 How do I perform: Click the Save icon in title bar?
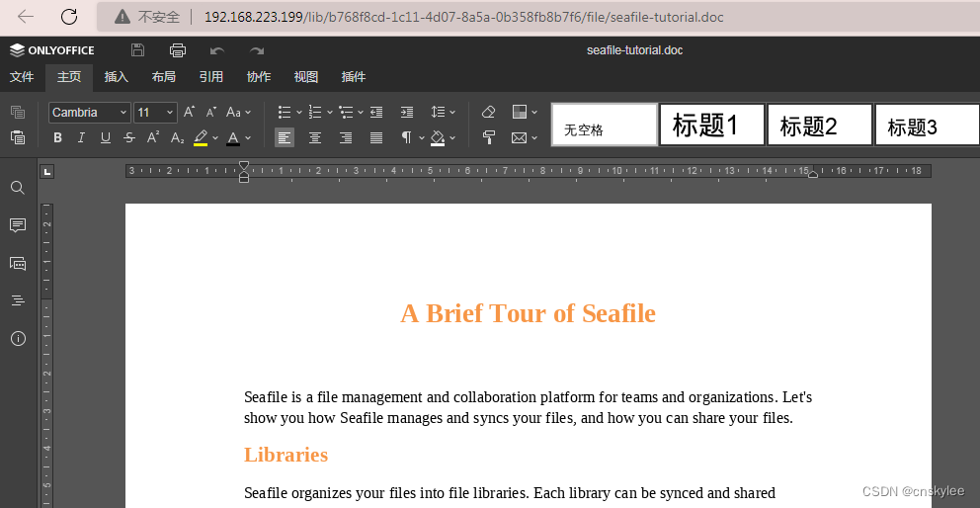pos(137,50)
